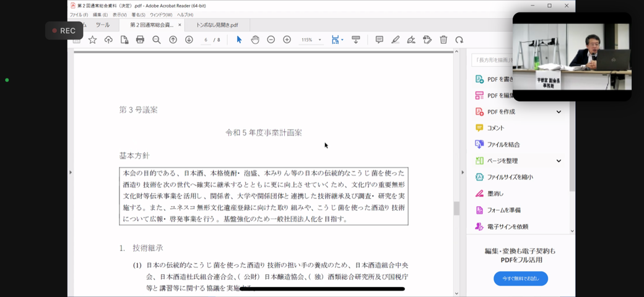Choose the arrow selection tool
The image size is (644, 297).
click(239, 40)
